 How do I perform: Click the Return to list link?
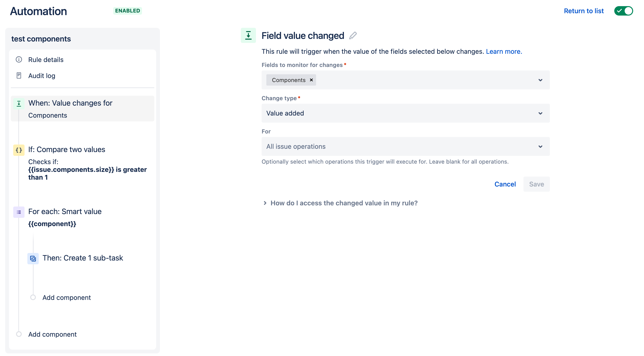coord(584,11)
